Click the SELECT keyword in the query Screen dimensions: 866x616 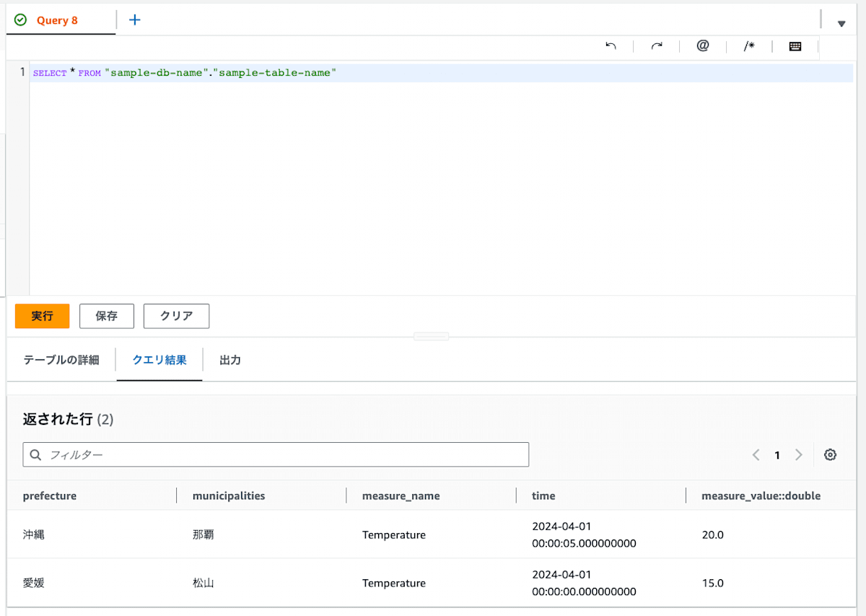click(x=50, y=74)
